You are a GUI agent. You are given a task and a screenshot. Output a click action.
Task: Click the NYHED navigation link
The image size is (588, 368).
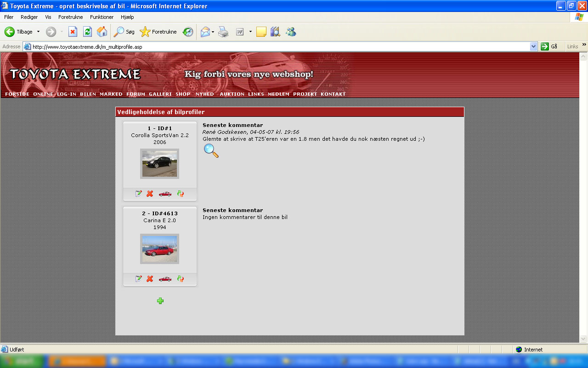coord(205,94)
